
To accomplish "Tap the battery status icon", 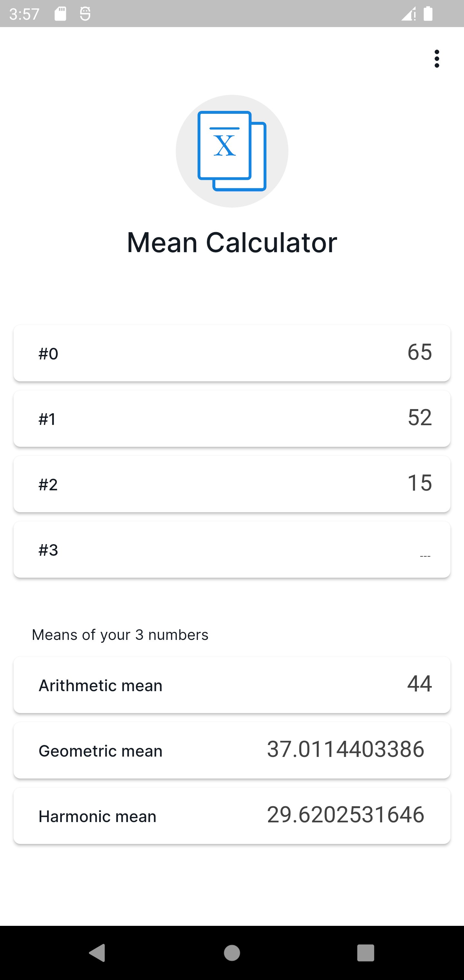I will [x=428, y=14].
